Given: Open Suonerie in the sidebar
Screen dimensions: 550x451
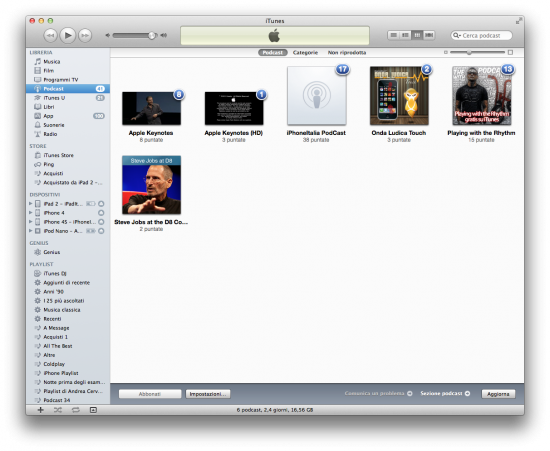Looking at the screenshot, I should click(68, 125).
